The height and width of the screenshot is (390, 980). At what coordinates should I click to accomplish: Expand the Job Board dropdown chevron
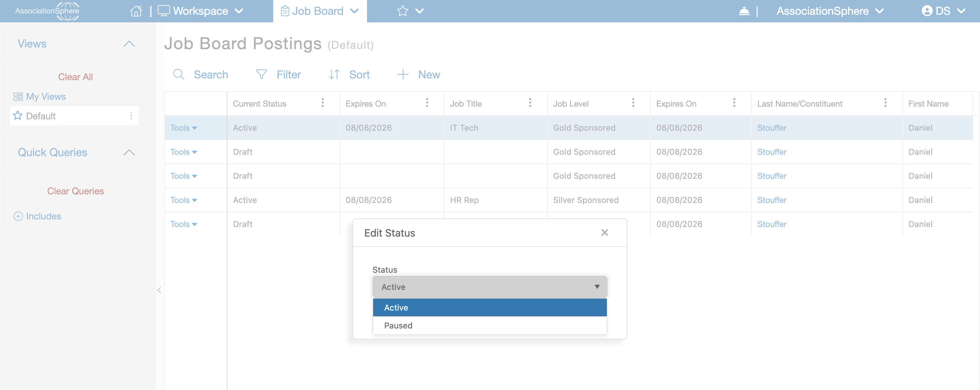pos(354,11)
